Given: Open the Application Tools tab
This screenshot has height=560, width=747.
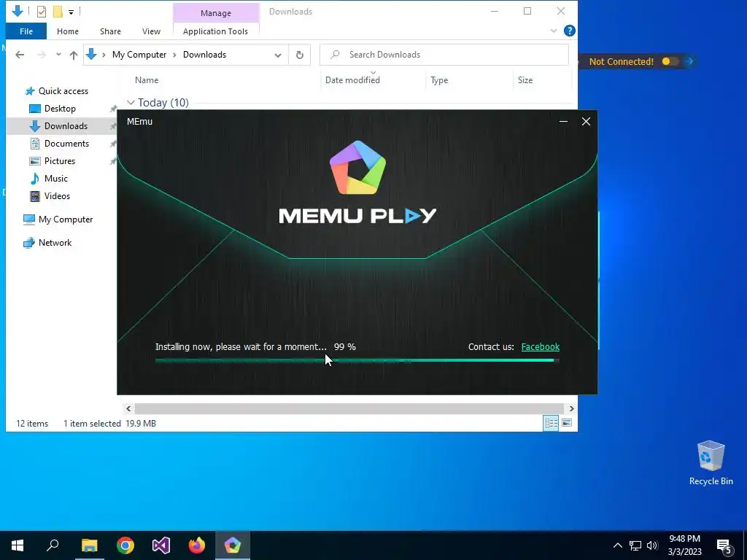Looking at the screenshot, I should click(x=215, y=31).
